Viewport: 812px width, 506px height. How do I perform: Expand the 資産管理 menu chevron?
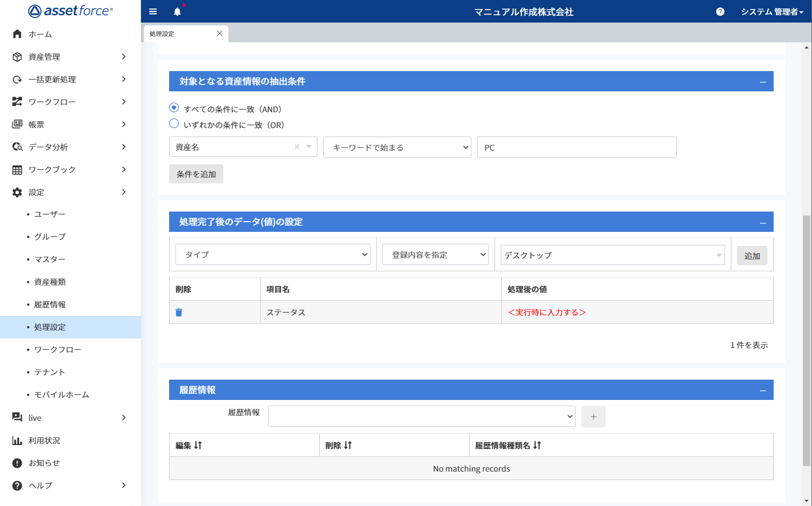point(123,56)
